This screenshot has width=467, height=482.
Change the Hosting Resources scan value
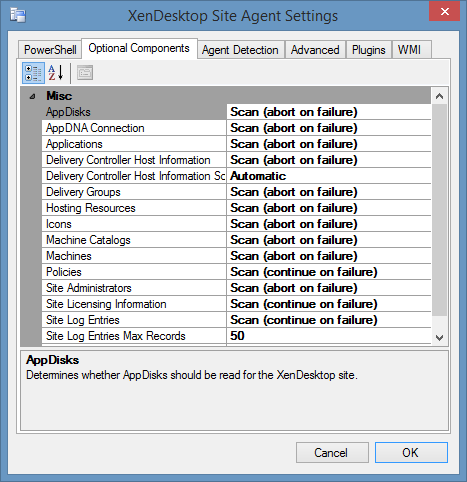329,208
